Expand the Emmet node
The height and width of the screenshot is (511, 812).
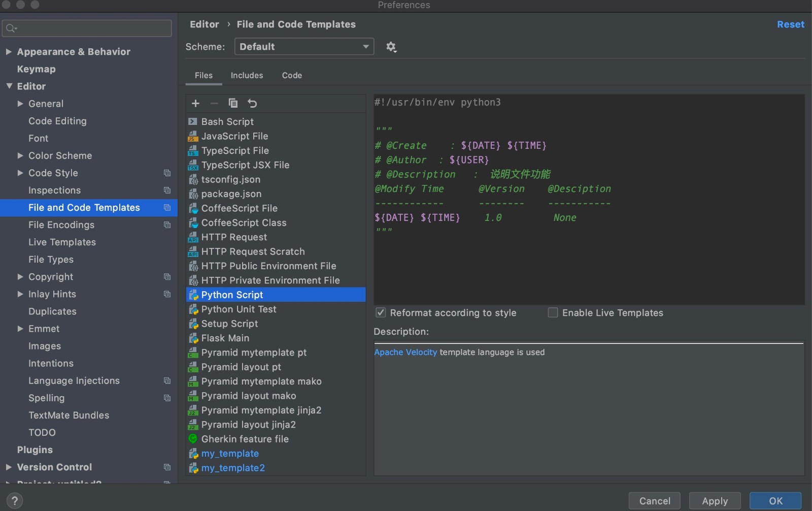tap(20, 329)
